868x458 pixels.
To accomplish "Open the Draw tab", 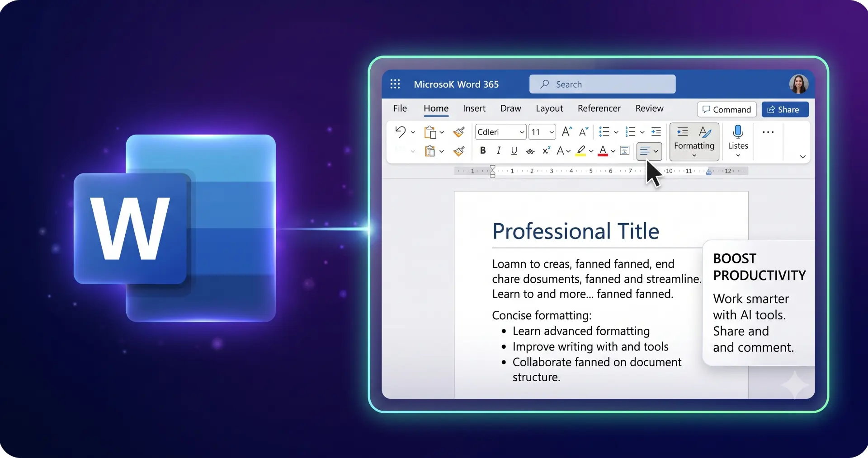I will pyautogui.click(x=511, y=108).
